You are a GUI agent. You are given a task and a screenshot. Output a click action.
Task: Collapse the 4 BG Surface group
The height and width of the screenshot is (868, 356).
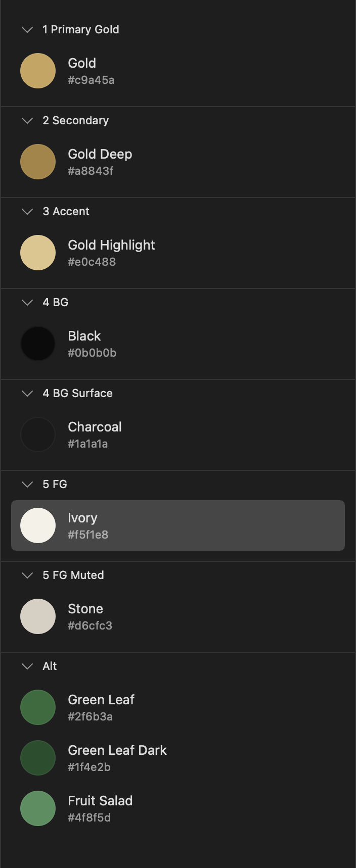coord(27,394)
